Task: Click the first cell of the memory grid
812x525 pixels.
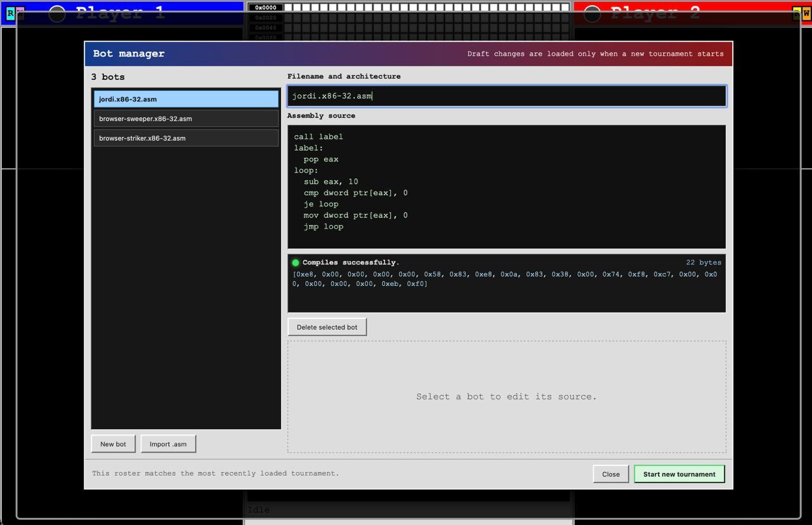Action: point(289,8)
